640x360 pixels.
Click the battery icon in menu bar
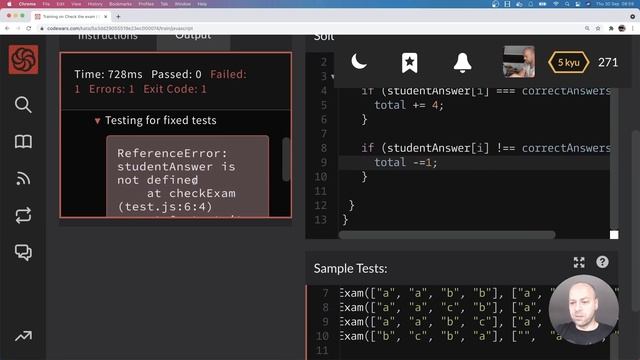pos(542,4)
